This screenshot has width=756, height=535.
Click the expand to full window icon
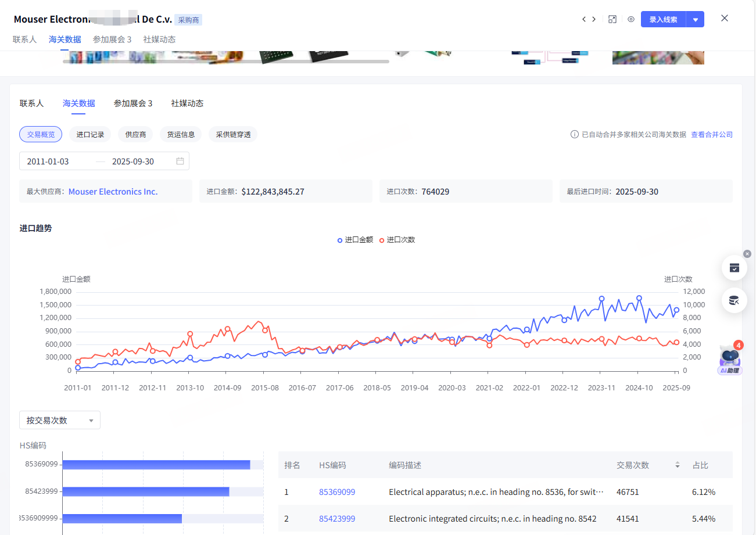click(612, 19)
